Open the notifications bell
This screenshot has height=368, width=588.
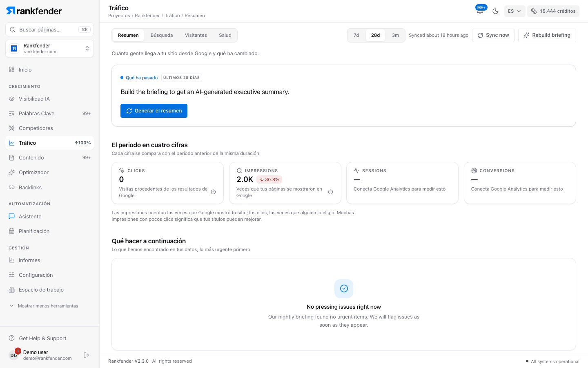point(480,11)
